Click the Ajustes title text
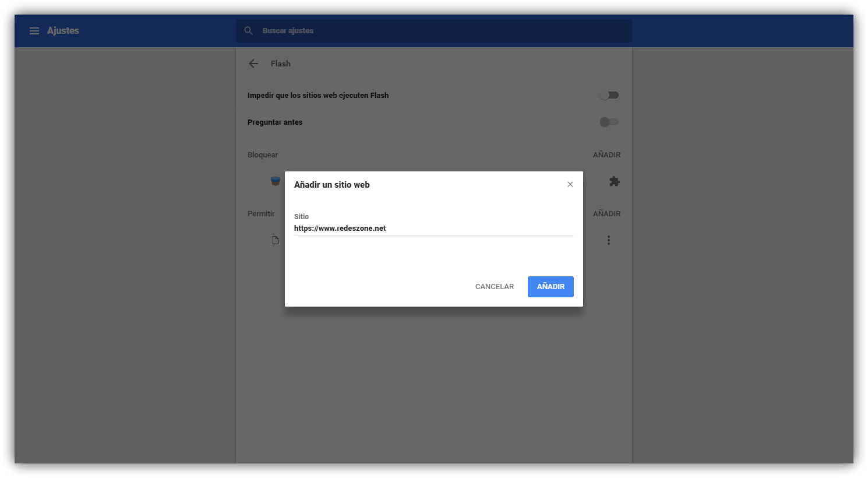This screenshot has width=868, height=478. 63,31
